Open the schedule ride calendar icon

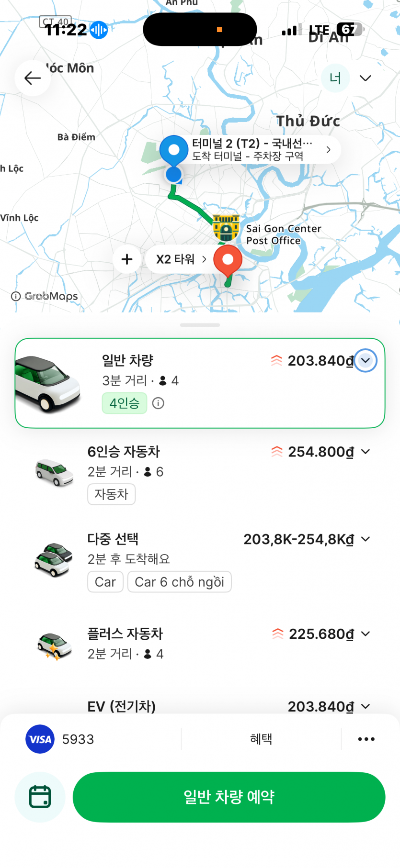[x=40, y=797]
